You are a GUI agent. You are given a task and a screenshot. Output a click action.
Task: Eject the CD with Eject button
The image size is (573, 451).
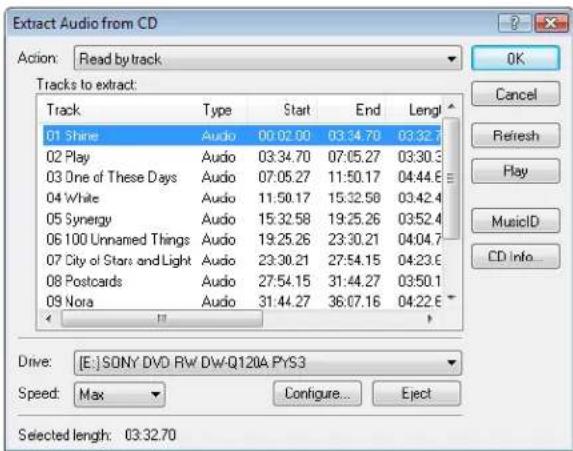click(x=416, y=393)
